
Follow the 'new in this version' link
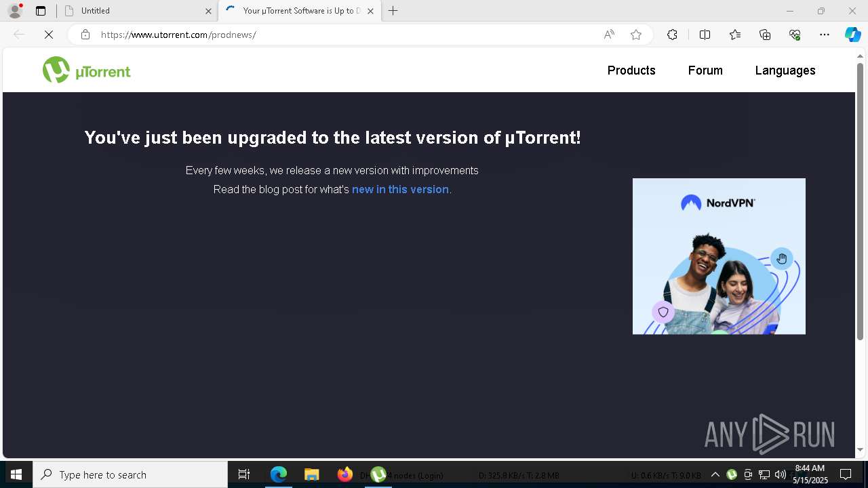(400, 189)
